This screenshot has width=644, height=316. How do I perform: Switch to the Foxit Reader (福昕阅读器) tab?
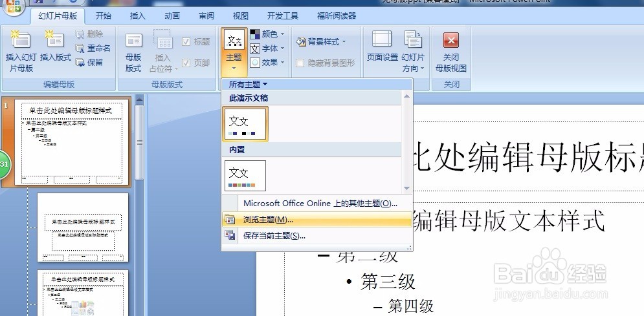(x=337, y=16)
